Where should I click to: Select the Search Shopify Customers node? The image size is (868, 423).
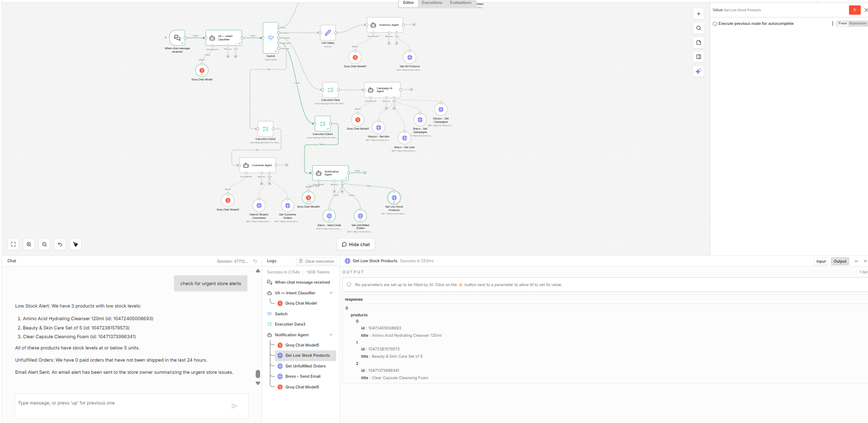point(259,206)
